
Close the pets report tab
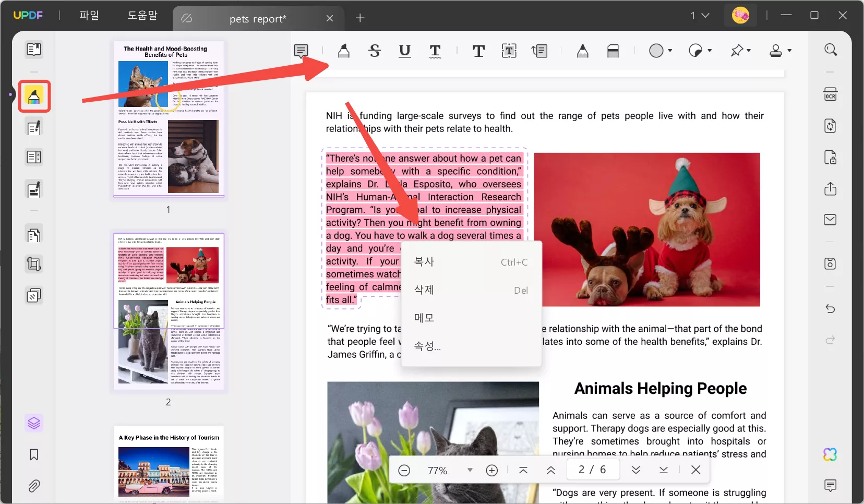(x=330, y=19)
